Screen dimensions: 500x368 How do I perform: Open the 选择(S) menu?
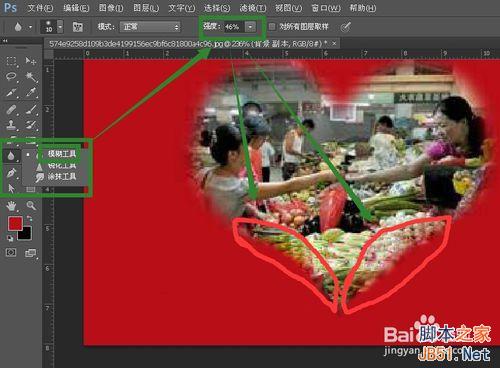[x=217, y=8]
